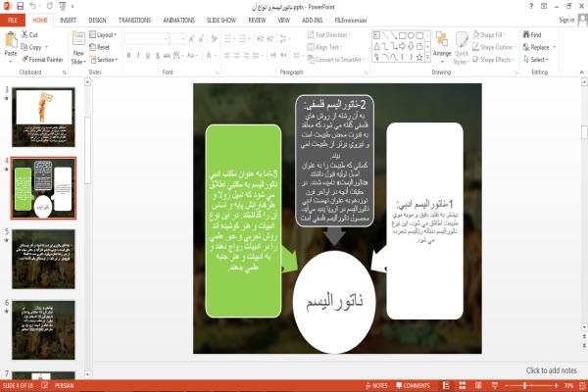Toggle Italic formatting

coord(138,56)
